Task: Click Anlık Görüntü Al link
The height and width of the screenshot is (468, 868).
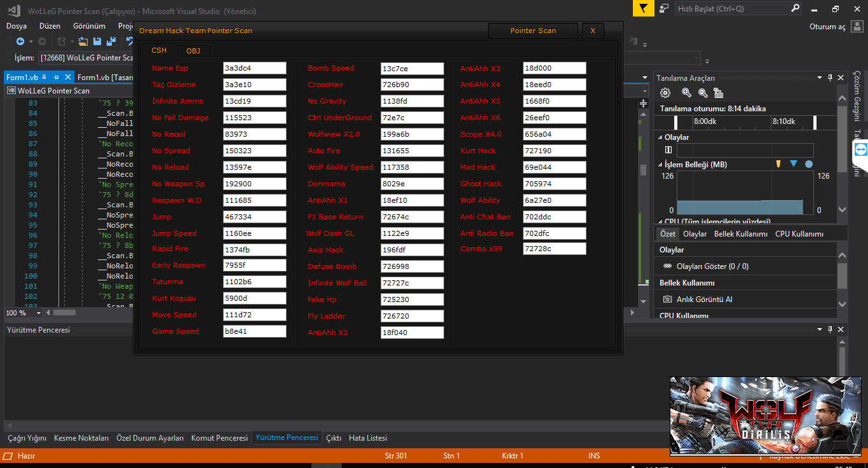Action: 705,299
